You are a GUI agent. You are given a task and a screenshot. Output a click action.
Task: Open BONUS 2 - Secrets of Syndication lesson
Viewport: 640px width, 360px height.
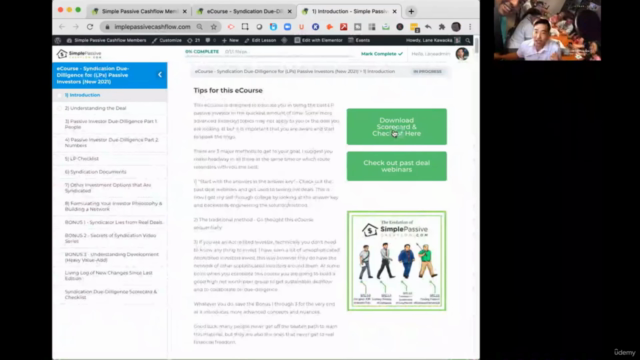click(110, 238)
